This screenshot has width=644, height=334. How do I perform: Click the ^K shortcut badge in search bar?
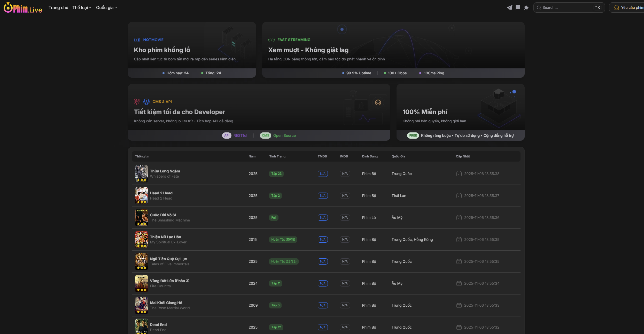tap(598, 7)
